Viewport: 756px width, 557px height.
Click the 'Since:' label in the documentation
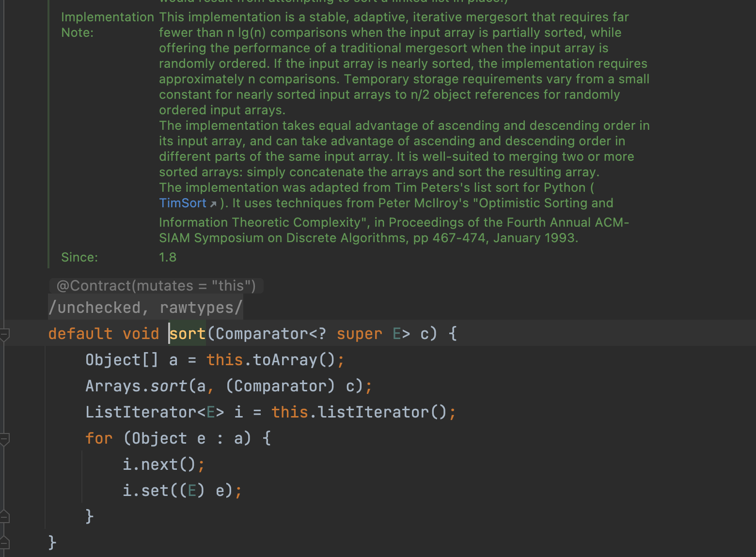(x=79, y=257)
